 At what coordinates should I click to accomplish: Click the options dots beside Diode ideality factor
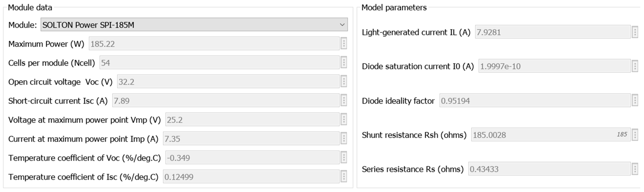(635, 101)
